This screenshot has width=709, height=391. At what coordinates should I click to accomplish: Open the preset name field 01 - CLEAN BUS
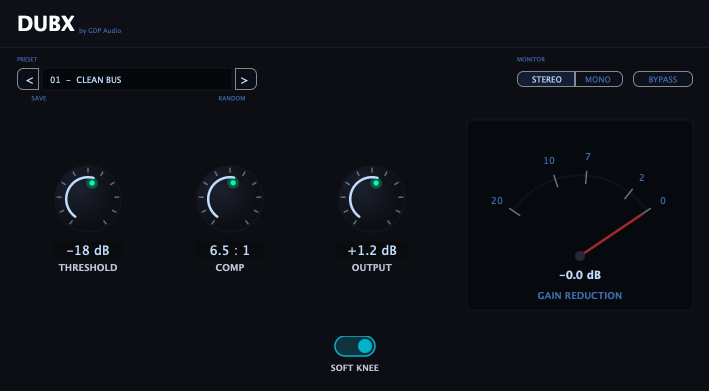point(137,80)
